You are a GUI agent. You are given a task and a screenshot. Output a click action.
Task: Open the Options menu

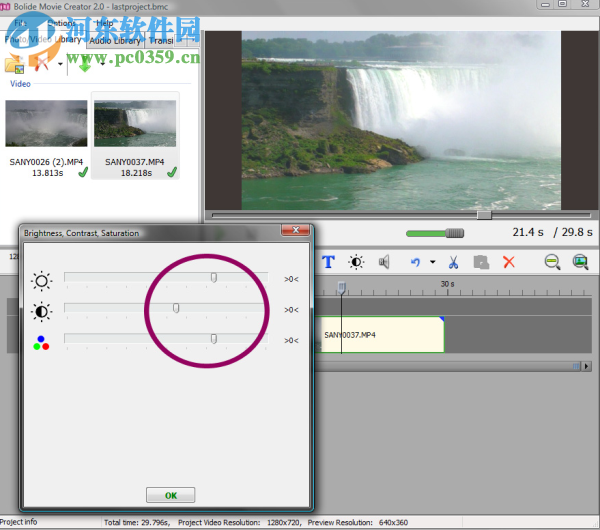[62, 23]
